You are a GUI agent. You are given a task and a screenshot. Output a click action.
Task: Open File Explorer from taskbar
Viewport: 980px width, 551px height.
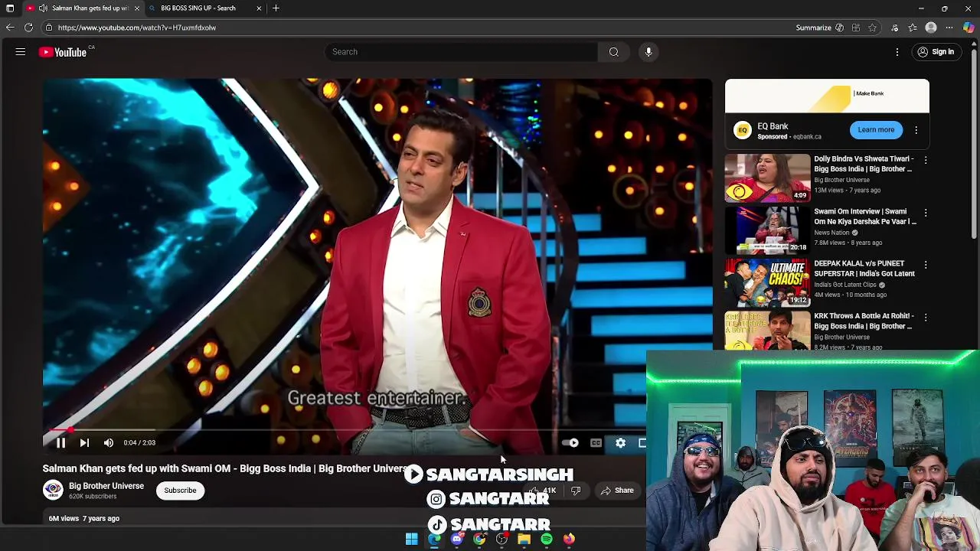pyautogui.click(x=524, y=540)
